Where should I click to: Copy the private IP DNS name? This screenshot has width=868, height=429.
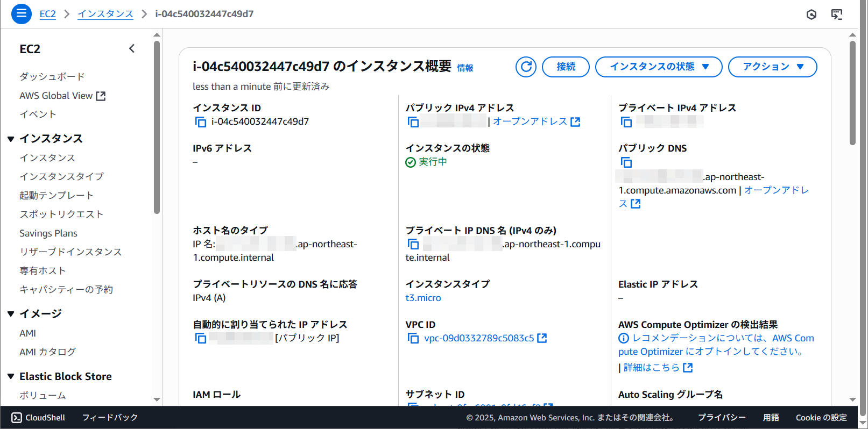413,244
